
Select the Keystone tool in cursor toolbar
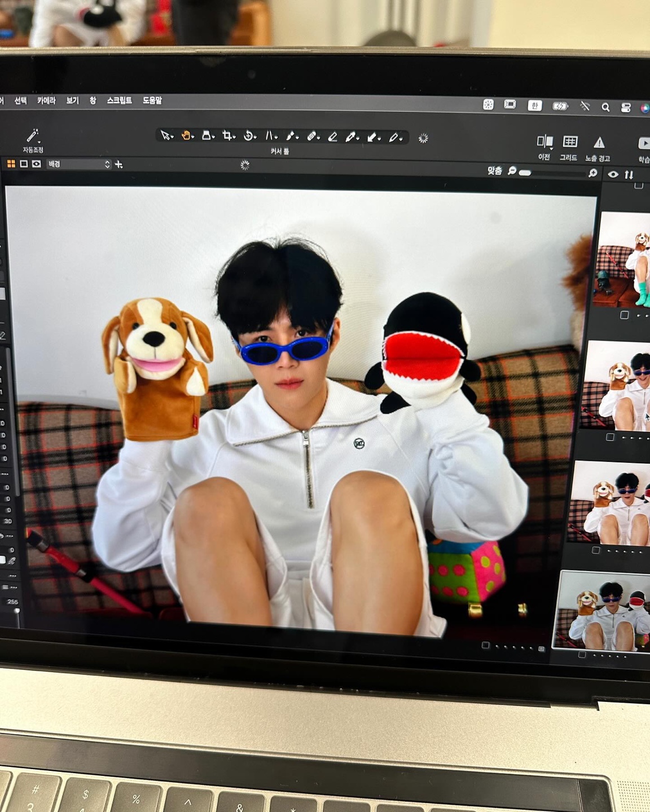pos(271,136)
